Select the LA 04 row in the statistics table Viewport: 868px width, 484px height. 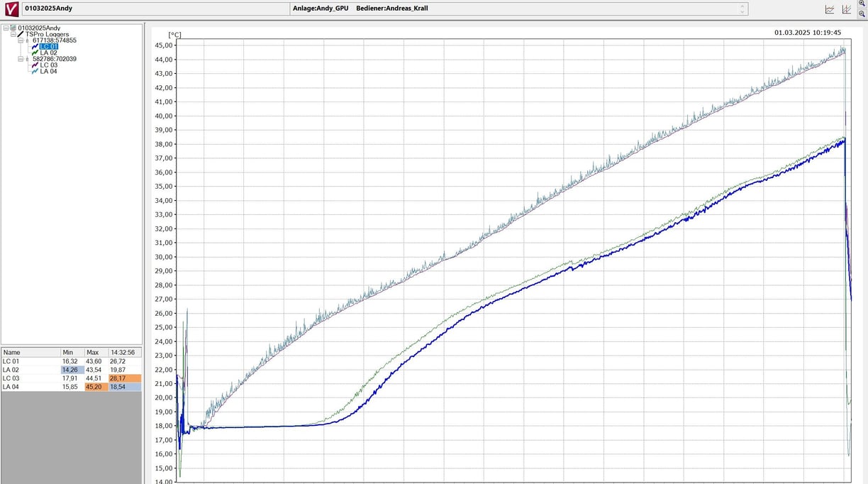point(71,387)
